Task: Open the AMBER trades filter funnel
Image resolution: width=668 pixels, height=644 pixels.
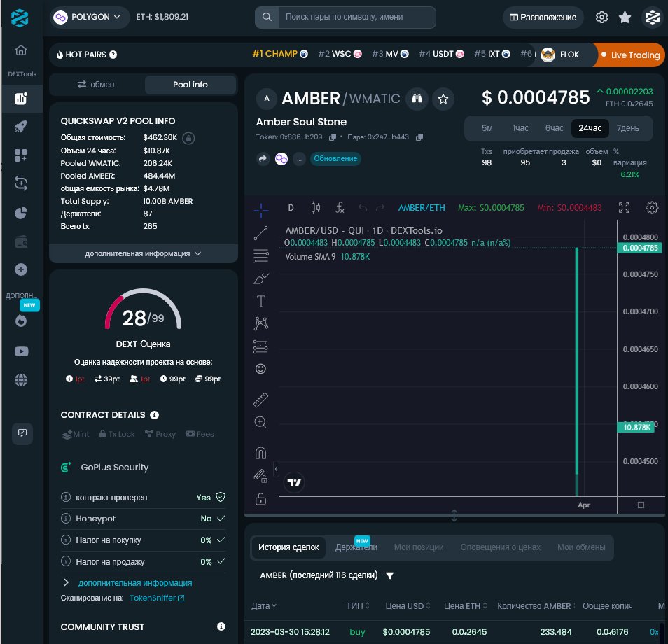Action: click(389, 576)
